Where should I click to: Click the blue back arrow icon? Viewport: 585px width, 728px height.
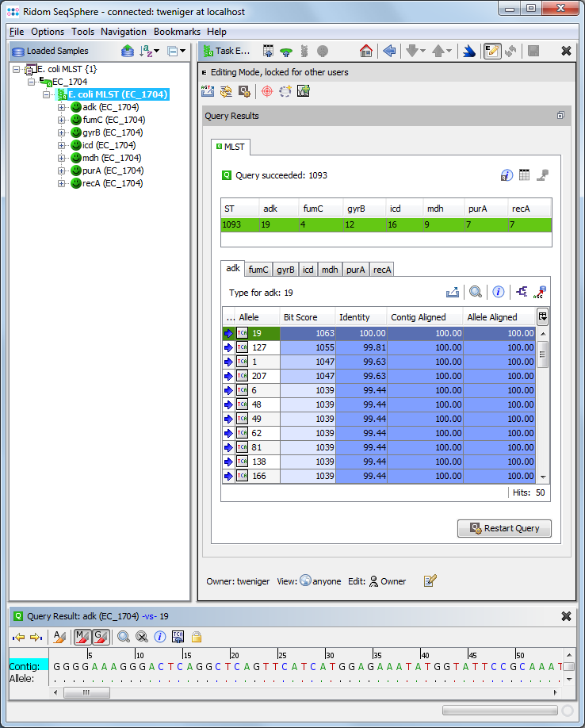pyautogui.click(x=389, y=51)
